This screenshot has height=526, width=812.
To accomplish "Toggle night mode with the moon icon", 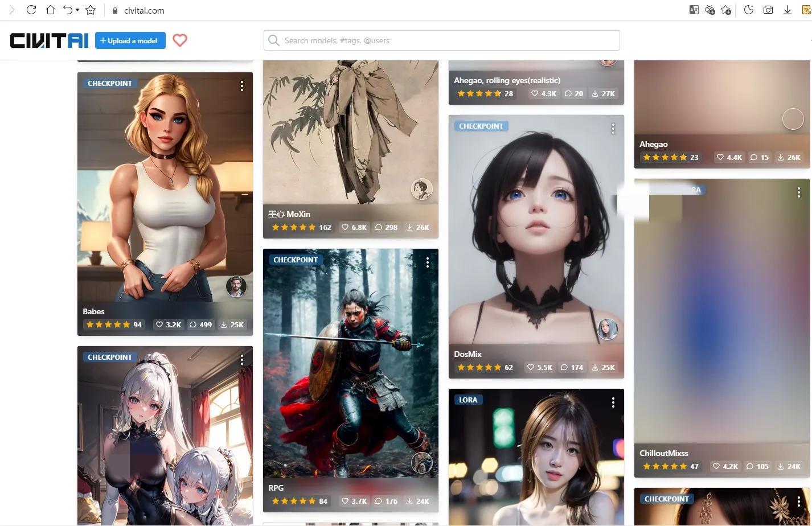I will [749, 10].
